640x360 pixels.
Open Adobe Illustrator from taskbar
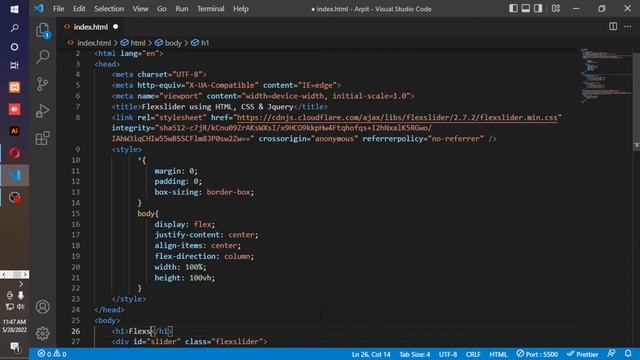click(x=14, y=131)
